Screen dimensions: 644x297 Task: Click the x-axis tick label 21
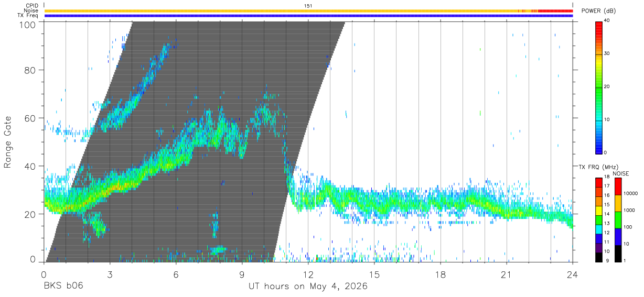(x=506, y=274)
